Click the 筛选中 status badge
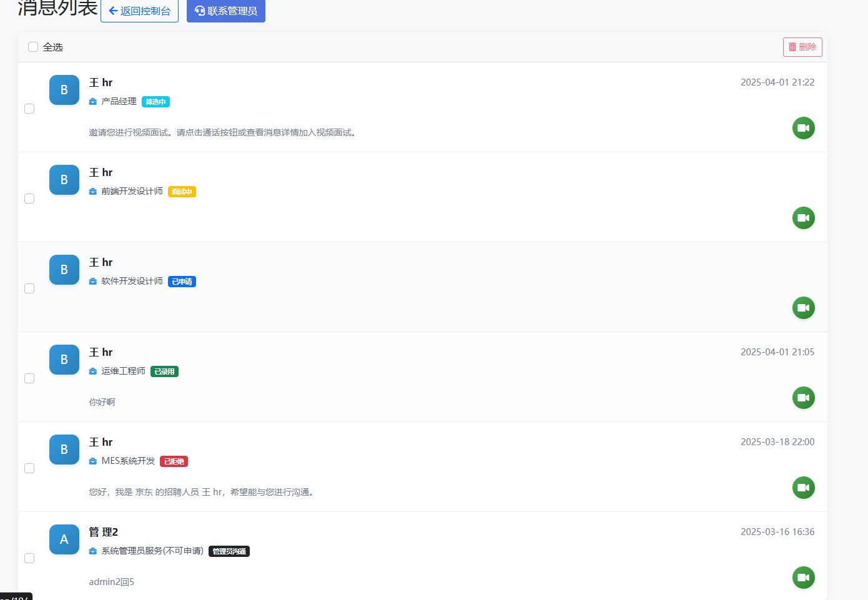 click(155, 102)
